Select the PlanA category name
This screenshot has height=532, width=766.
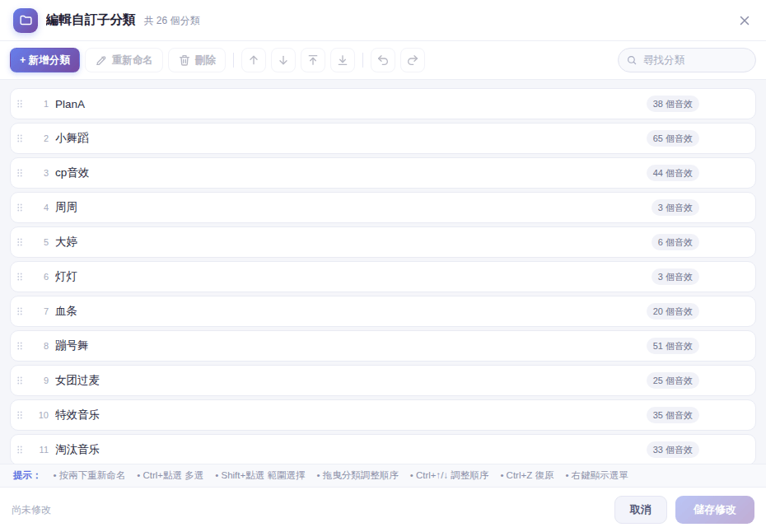point(70,104)
